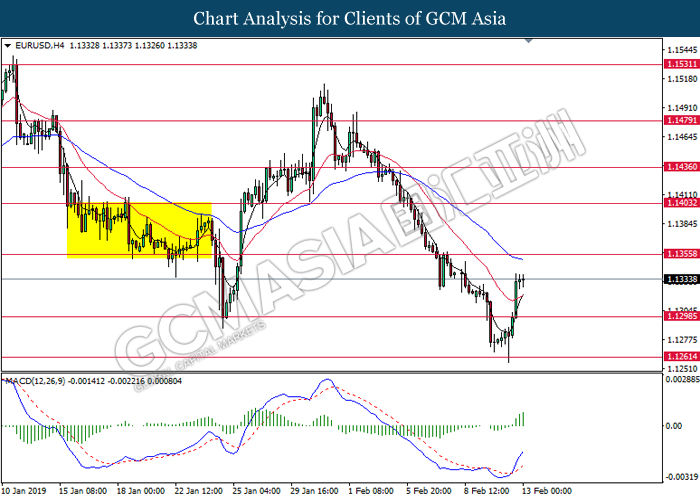Click the Chart Analysis for Clients of GCM Asia title
Image resolution: width=700 pixels, height=500 pixels.
tap(350, 18)
